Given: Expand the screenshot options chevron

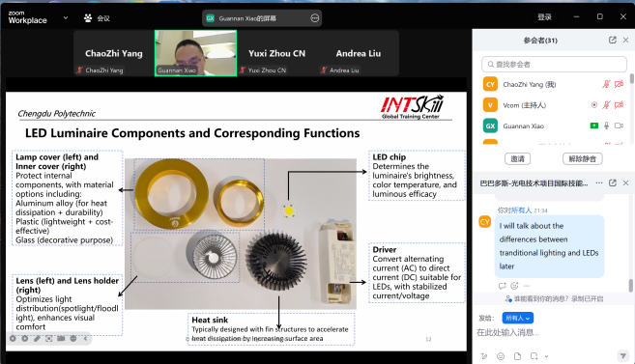Looking at the screenshot, I should click(546, 356).
